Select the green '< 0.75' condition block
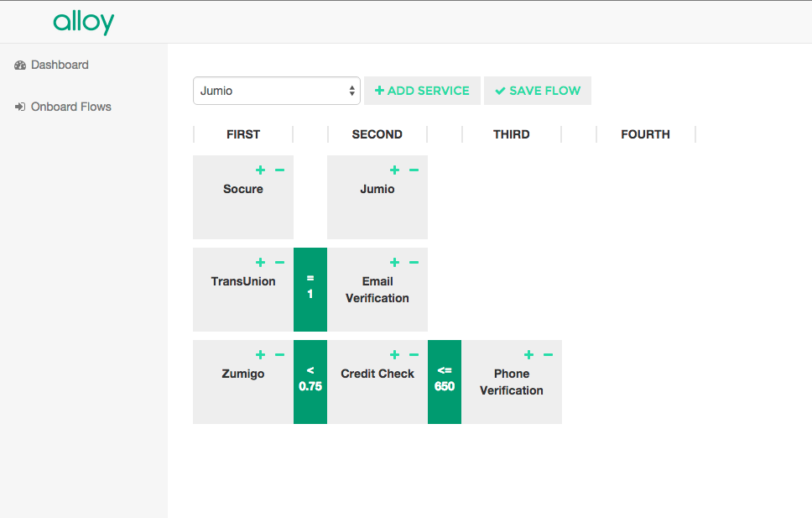The image size is (812, 518). [x=310, y=381]
